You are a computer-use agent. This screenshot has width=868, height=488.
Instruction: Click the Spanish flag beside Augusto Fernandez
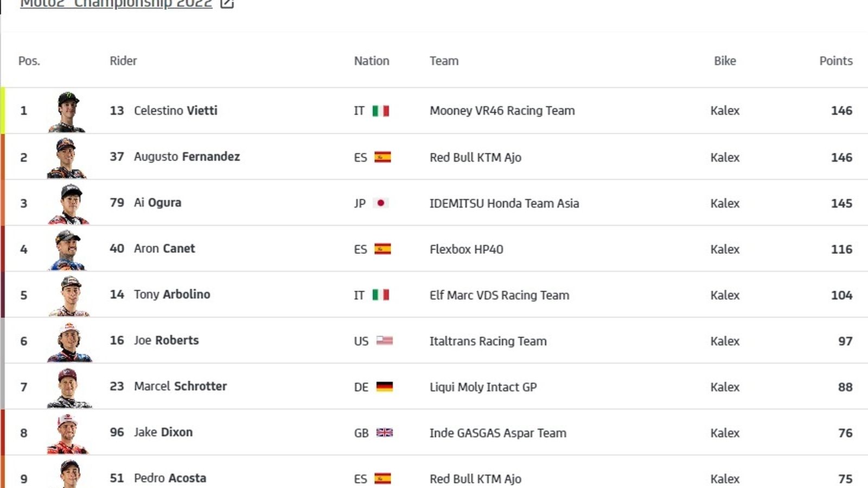(382, 157)
